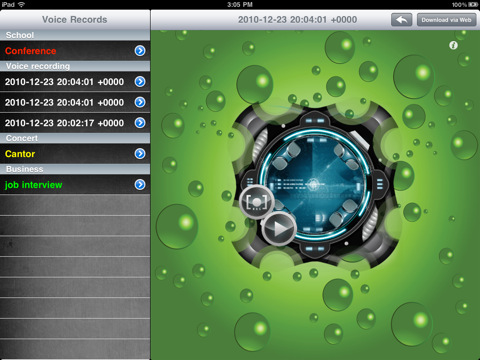This screenshot has height=360, width=480.
Task: Select recording 2010-12-23 20:02:17 +0000
Action: coord(75,123)
